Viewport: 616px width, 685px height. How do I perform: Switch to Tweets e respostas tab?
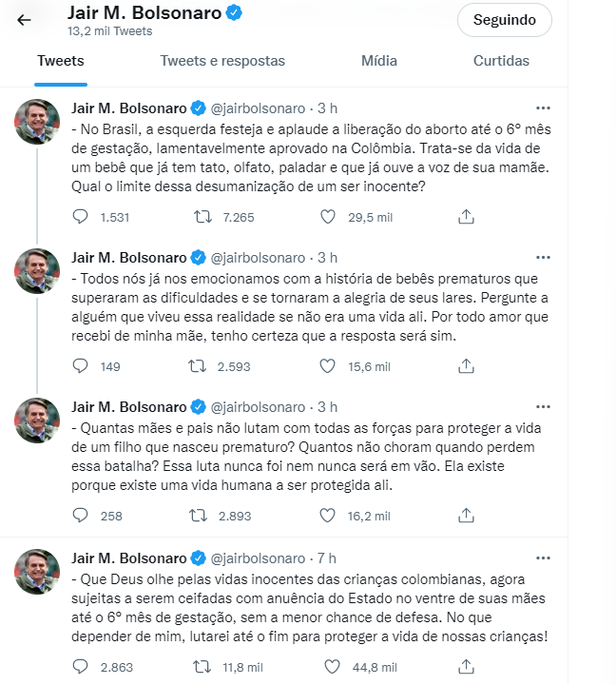click(x=222, y=61)
